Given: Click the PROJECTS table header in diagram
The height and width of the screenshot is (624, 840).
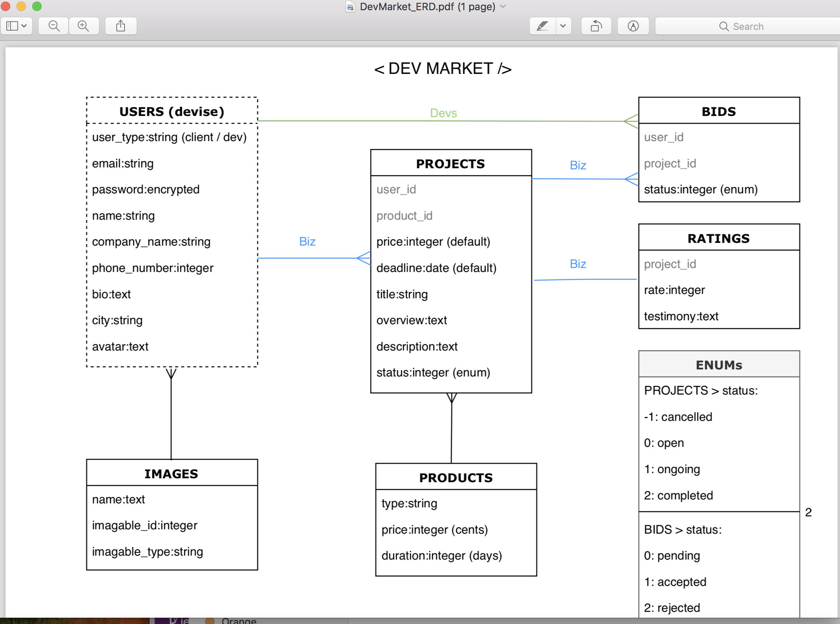Looking at the screenshot, I should click(451, 163).
